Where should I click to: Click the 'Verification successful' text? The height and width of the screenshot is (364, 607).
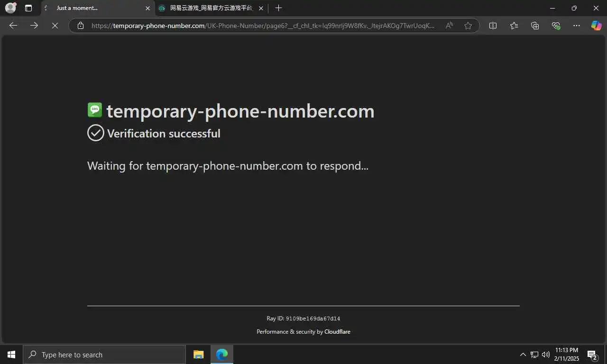(164, 134)
